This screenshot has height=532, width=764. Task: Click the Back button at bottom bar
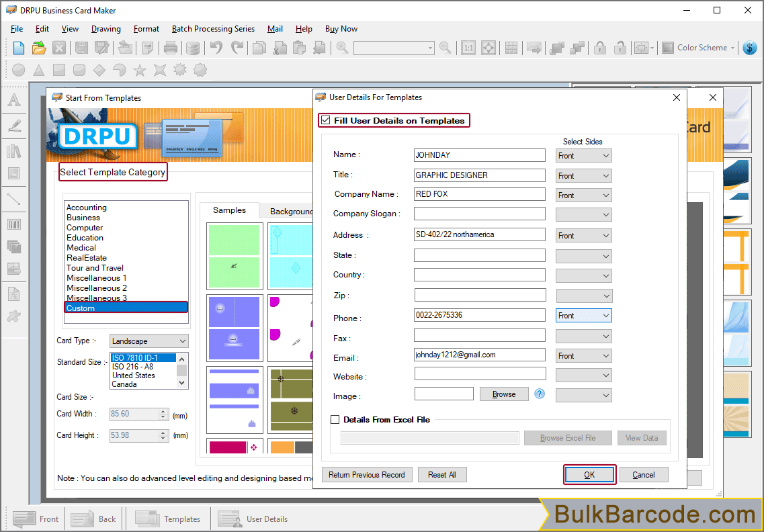tap(94, 519)
